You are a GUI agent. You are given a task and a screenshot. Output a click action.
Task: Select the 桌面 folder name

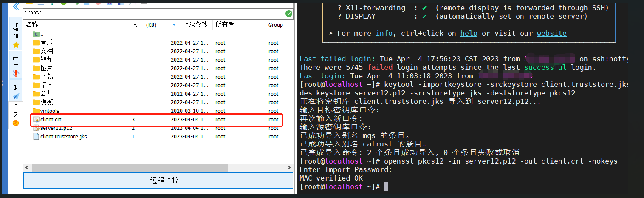click(47, 85)
